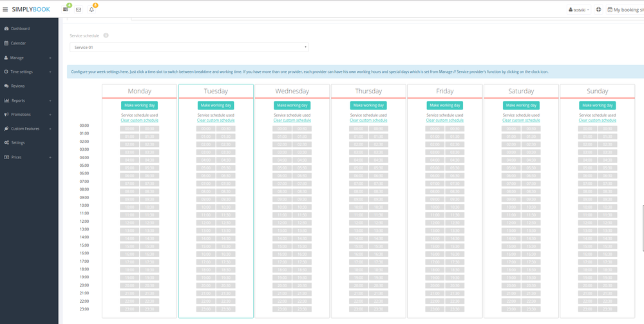The height and width of the screenshot is (324, 644).
Task: Open the My booking site button
Action: 625,10
